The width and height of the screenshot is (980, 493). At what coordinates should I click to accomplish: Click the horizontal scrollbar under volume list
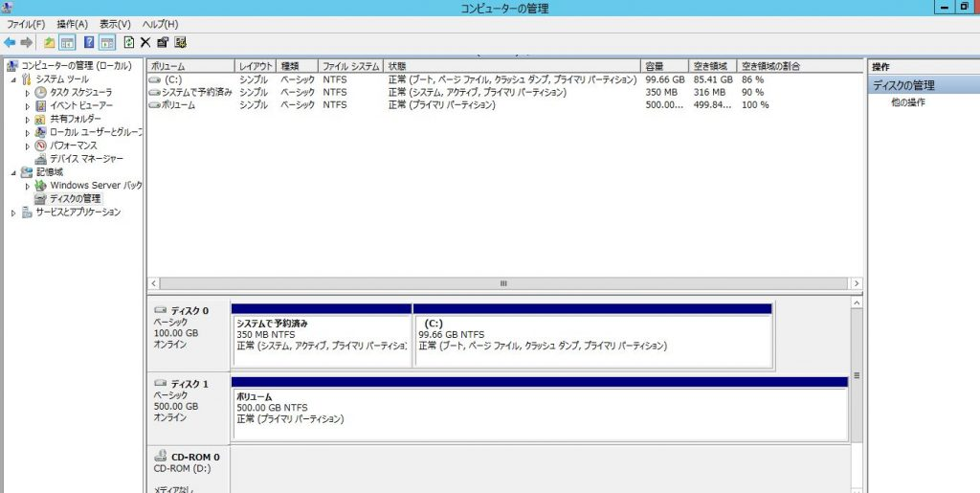click(x=501, y=284)
